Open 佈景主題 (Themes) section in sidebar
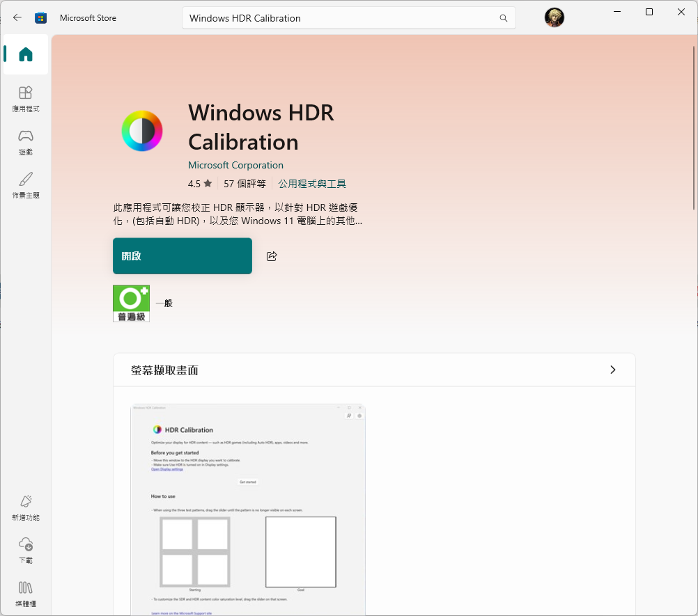Screen dimensions: 698x616 [x=25, y=185]
